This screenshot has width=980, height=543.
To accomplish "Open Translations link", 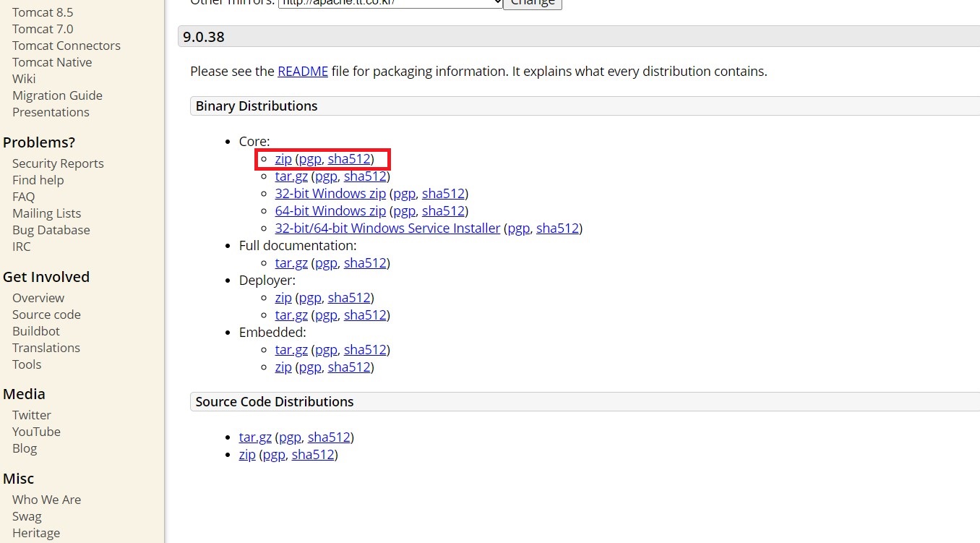I will click(x=46, y=348).
